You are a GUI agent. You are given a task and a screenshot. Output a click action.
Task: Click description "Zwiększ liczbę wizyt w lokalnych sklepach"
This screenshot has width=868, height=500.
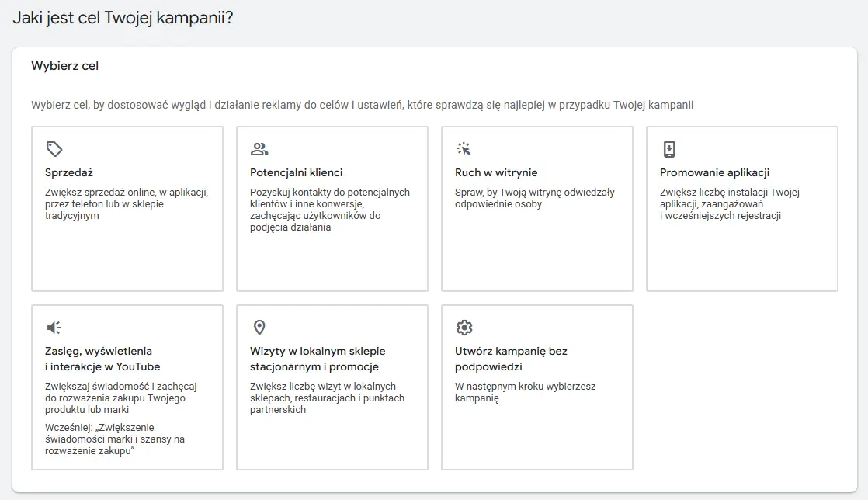click(x=327, y=398)
